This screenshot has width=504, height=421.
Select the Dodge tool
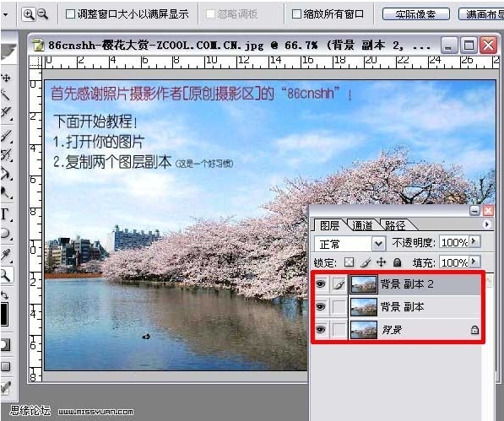click(6, 192)
